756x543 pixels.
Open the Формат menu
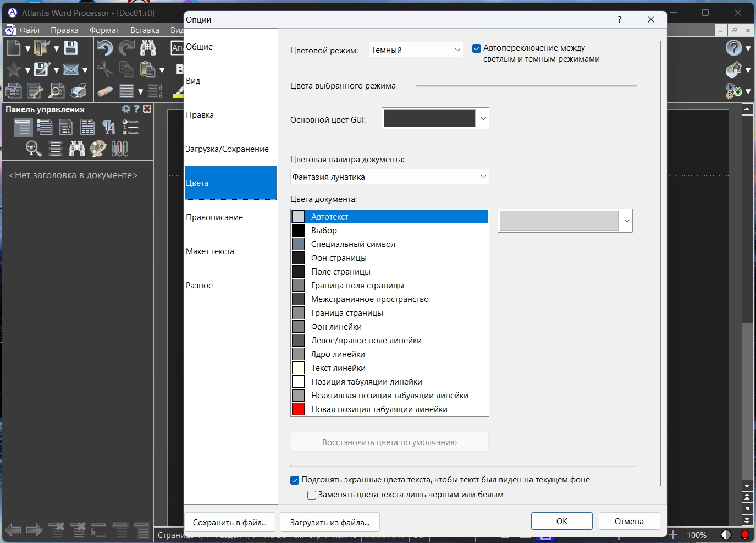tap(104, 30)
